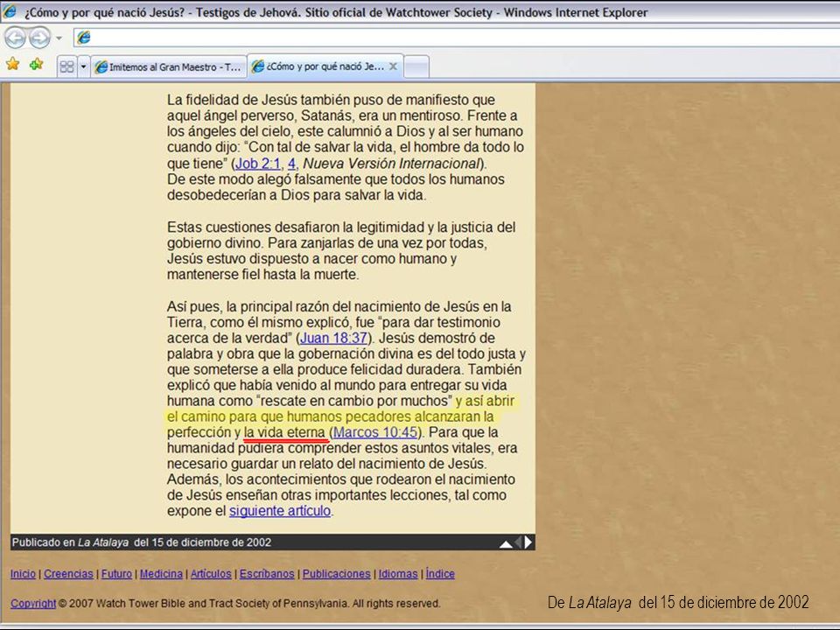Open the Marcos 10:45 scripture link
Viewport: 840px width, 630px height.
(374, 432)
